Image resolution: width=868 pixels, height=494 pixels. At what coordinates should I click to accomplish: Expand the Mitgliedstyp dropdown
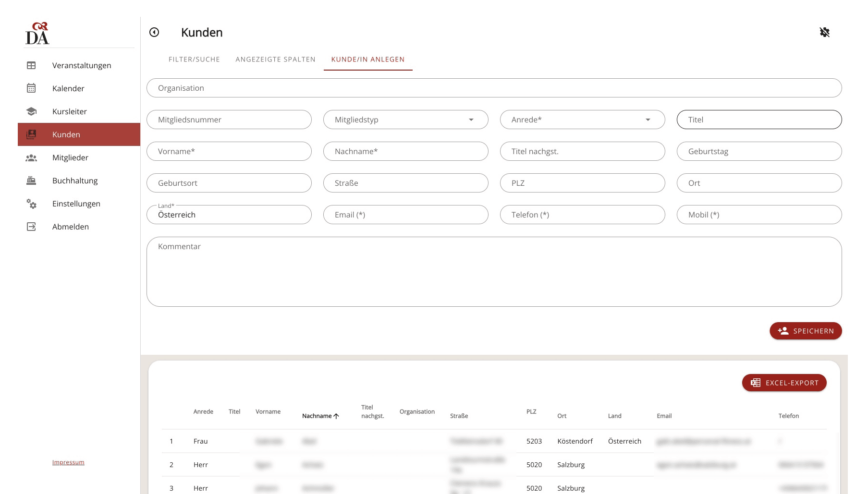click(x=405, y=120)
